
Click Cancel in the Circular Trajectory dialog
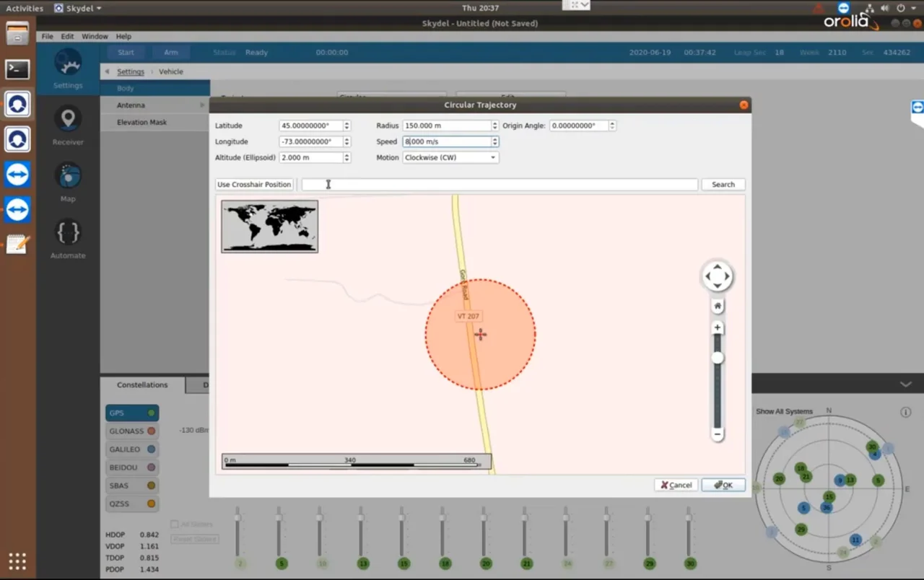[x=676, y=485]
